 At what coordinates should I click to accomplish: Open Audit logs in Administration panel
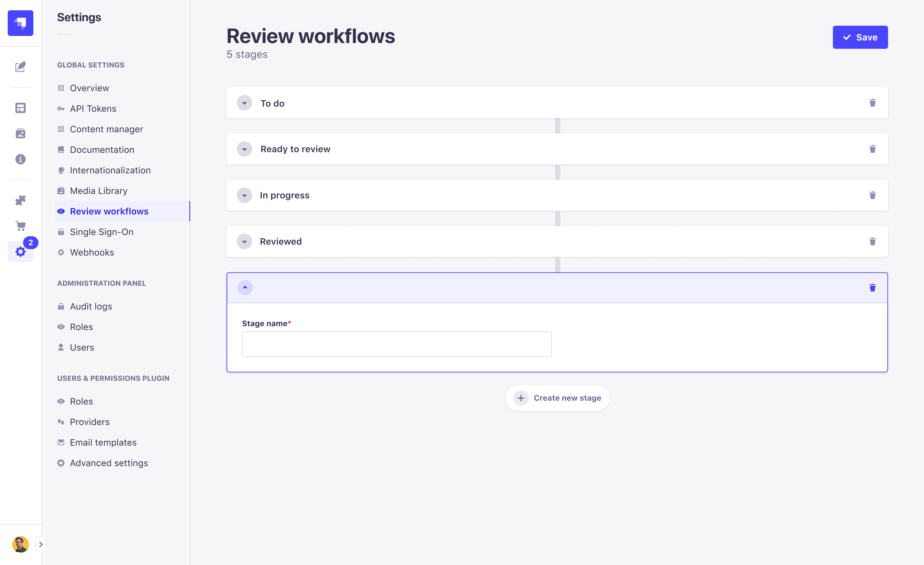91,307
